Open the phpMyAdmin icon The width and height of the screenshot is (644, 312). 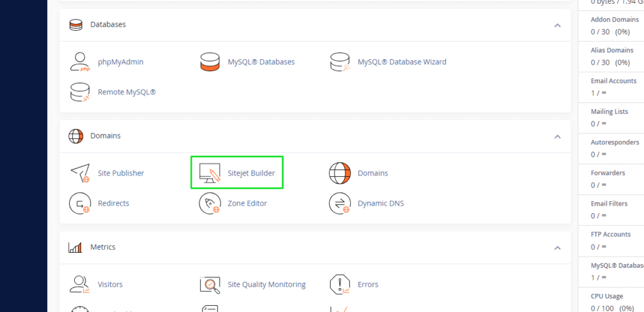tap(80, 62)
